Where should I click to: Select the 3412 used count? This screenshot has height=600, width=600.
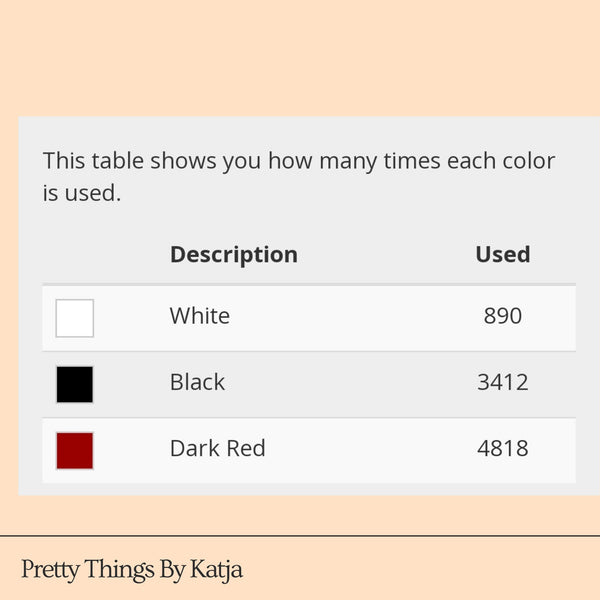pyautogui.click(x=502, y=382)
